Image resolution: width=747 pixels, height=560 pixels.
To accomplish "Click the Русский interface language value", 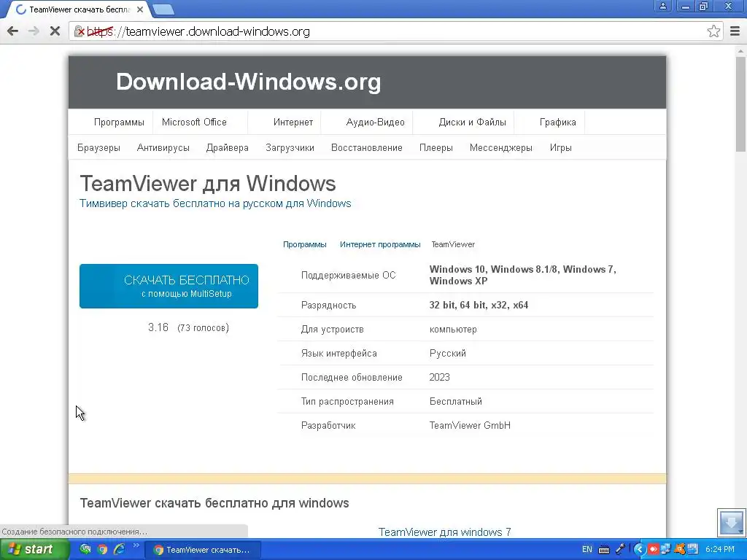I will tap(448, 354).
